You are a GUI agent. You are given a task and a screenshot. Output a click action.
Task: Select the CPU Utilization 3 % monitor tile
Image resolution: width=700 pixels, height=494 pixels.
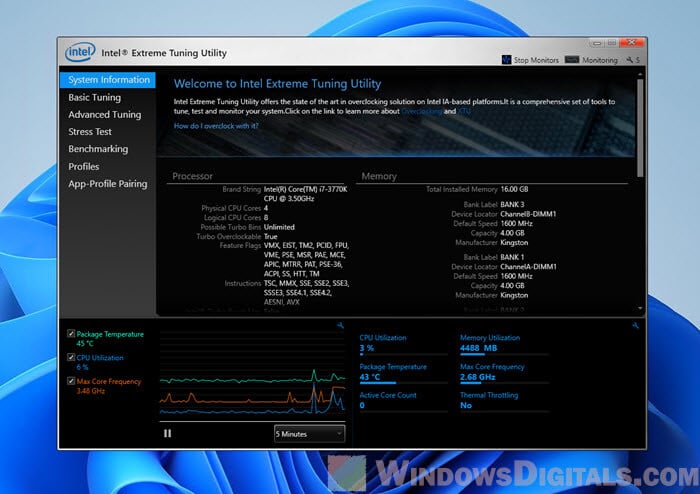pyautogui.click(x=403, y=344)
